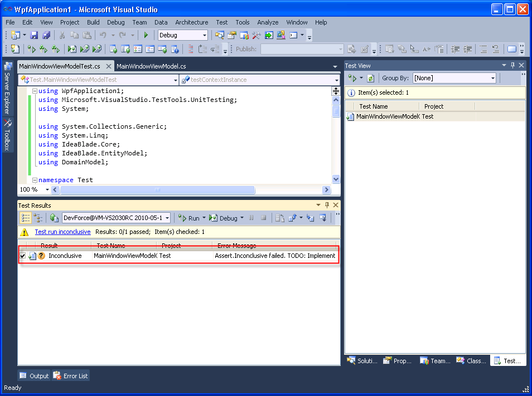
Task: Open the Error List tab
Action: pos(71,376)
